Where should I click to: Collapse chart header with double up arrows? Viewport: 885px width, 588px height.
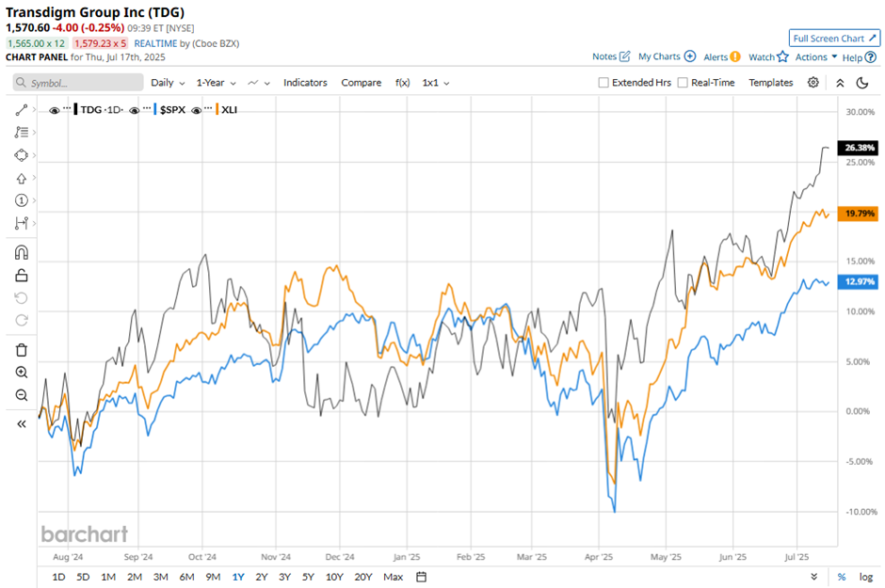click(x=840, y=83)
